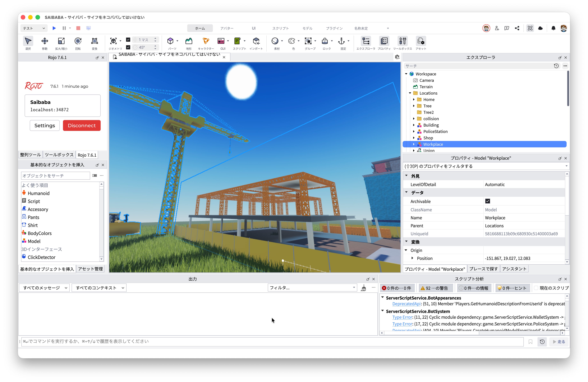This screenshot has width=588, height=382.
Task: Toggle the 1マス move snap checkbox
Action: pos(128,39)
